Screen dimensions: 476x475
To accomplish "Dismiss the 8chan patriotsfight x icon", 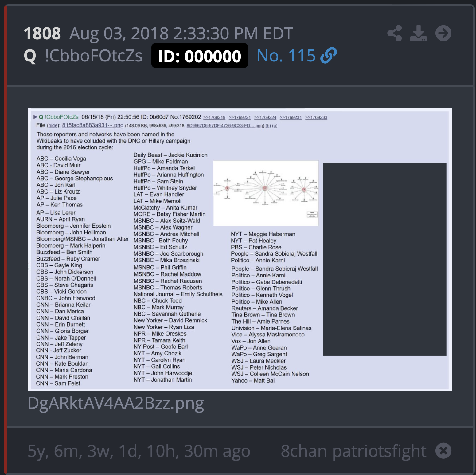I will coord(443,451).
